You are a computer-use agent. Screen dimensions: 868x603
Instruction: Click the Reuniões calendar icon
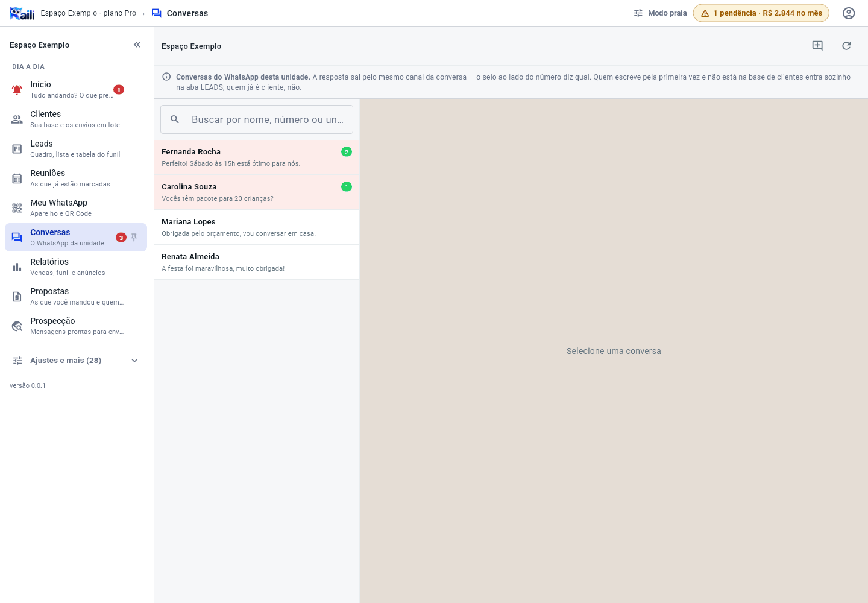point(17,178)
